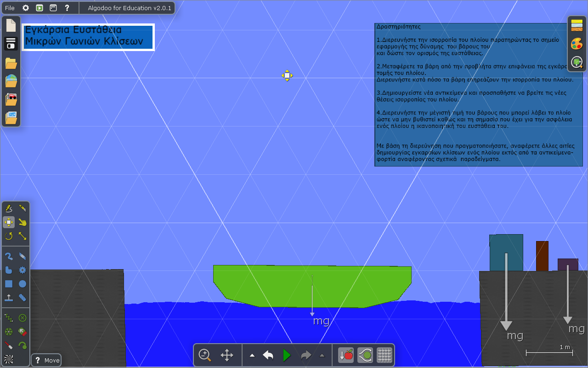Open the Visualization panel
The height and width of the screenshot is (368, 588).
[x=577, y=62]
